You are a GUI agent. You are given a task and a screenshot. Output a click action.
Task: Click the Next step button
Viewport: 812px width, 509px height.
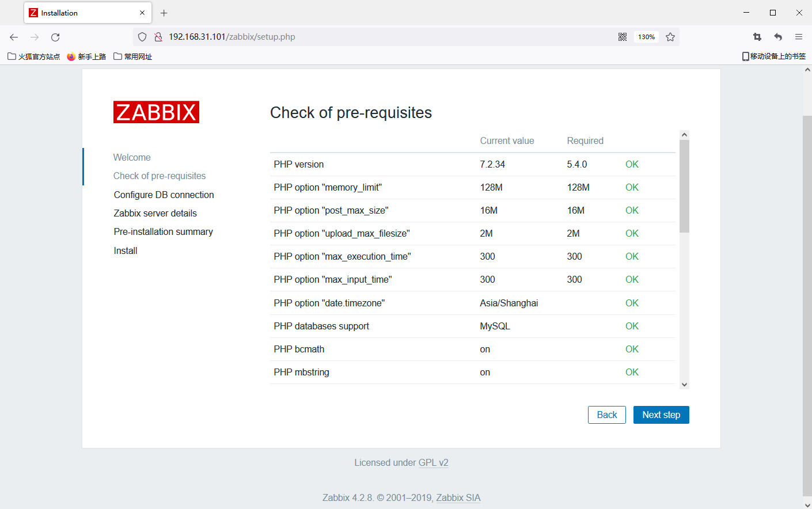coord(661,415)
